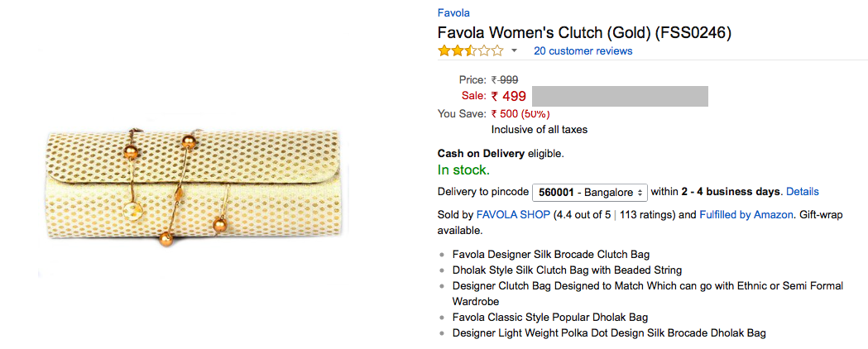The height and width of the screenshot is (349, 868).
Task: Click the delivery Details link
Action: point(802,192)
